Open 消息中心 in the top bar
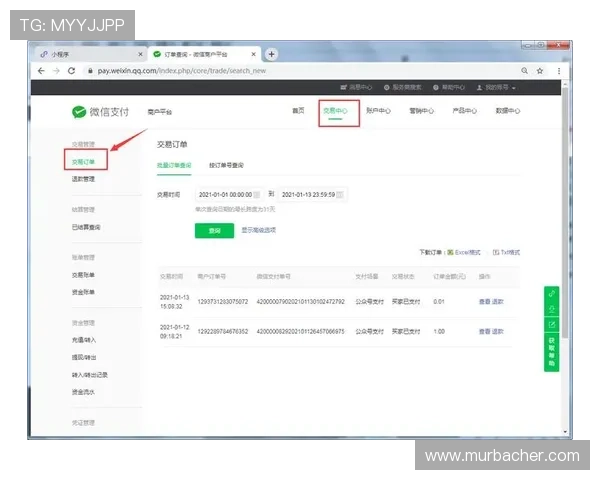Image resolution: width=600 pixels, height=480 pixels. point(356,87)
